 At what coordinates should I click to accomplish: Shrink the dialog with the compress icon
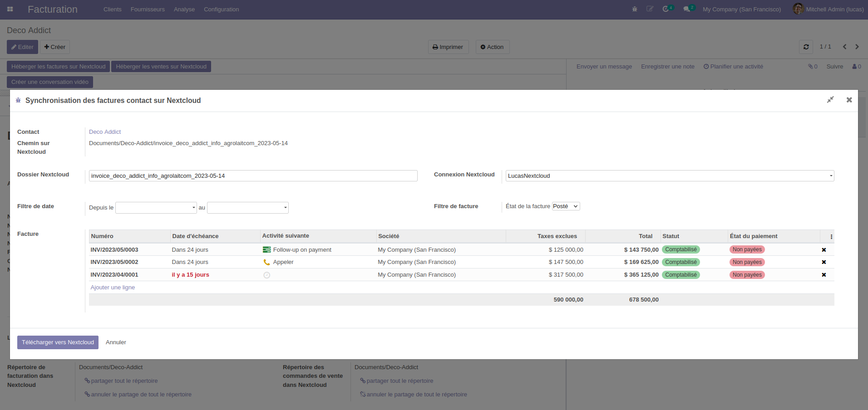tap(830, 100)
